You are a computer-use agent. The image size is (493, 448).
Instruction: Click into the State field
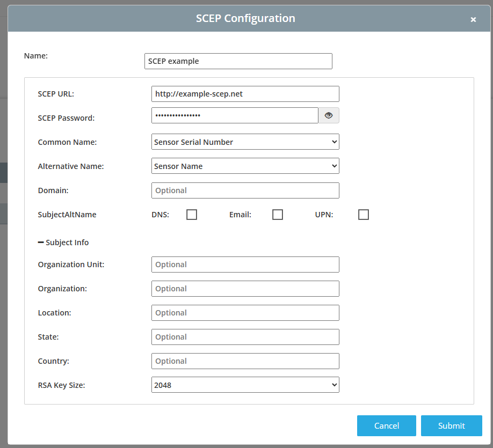245,337
